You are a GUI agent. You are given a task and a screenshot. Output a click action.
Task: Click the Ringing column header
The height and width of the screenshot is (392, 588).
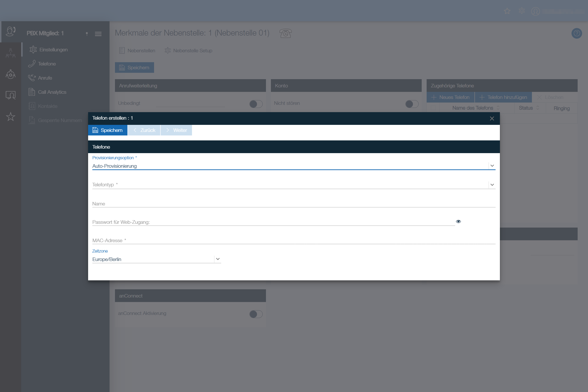[x=562, y=108]
